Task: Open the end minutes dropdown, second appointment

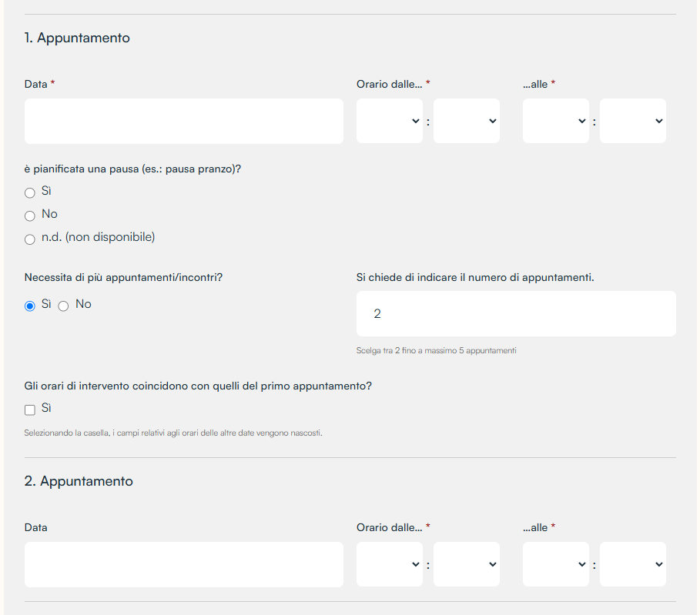Action: point(632,564)
